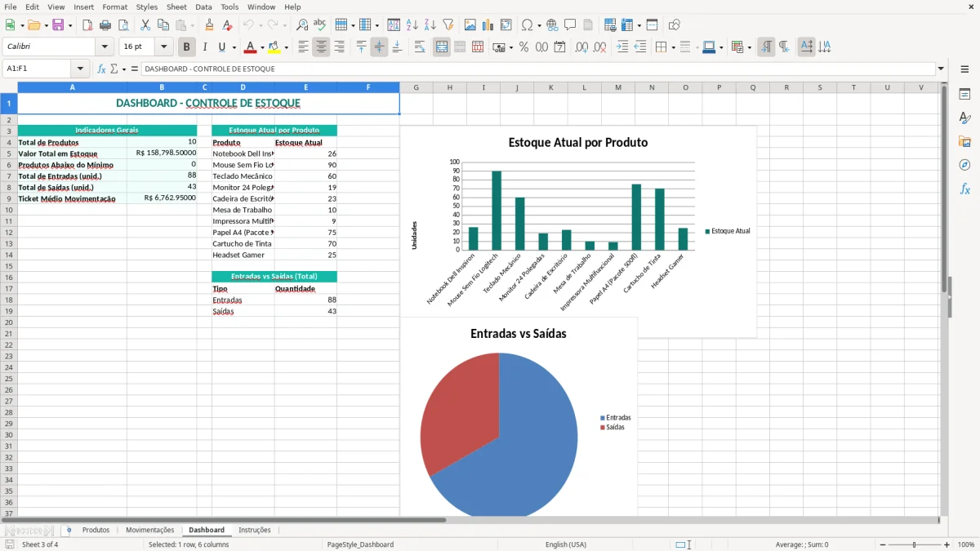
Task: Click the Zoom In plus button
Action: coord(947,544)
